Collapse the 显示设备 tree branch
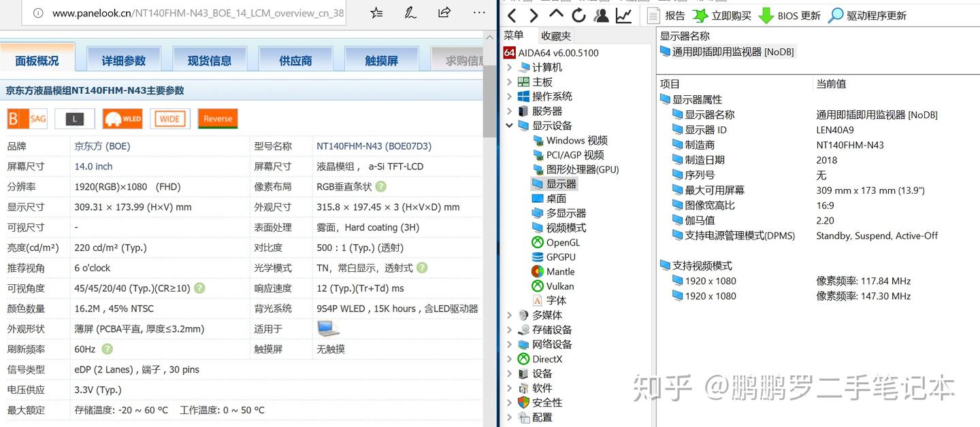This screenshot has height=427, width=980. click(x=509, y=125)
